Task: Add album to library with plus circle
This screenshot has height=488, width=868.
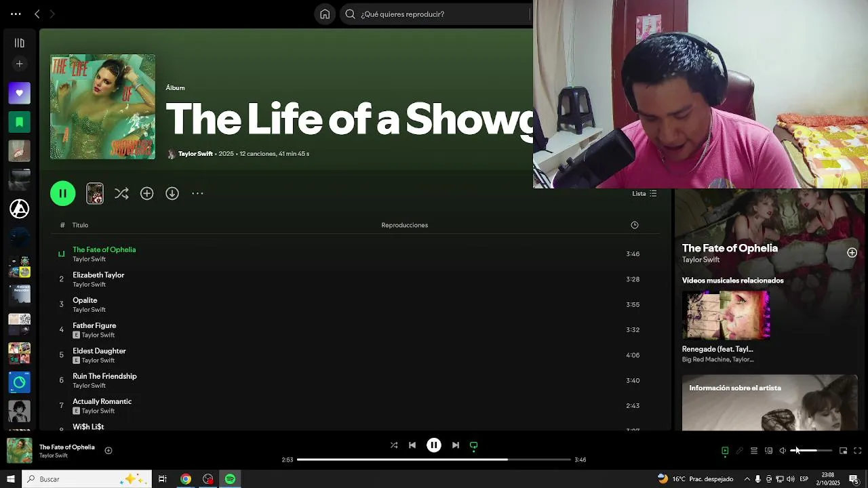Action: coord(146,193)
